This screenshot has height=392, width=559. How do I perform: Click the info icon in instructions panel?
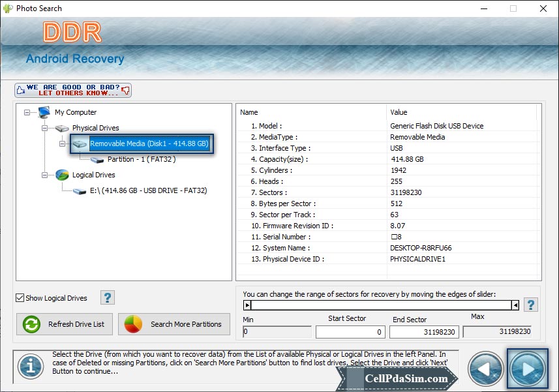(x=31, y=367)
